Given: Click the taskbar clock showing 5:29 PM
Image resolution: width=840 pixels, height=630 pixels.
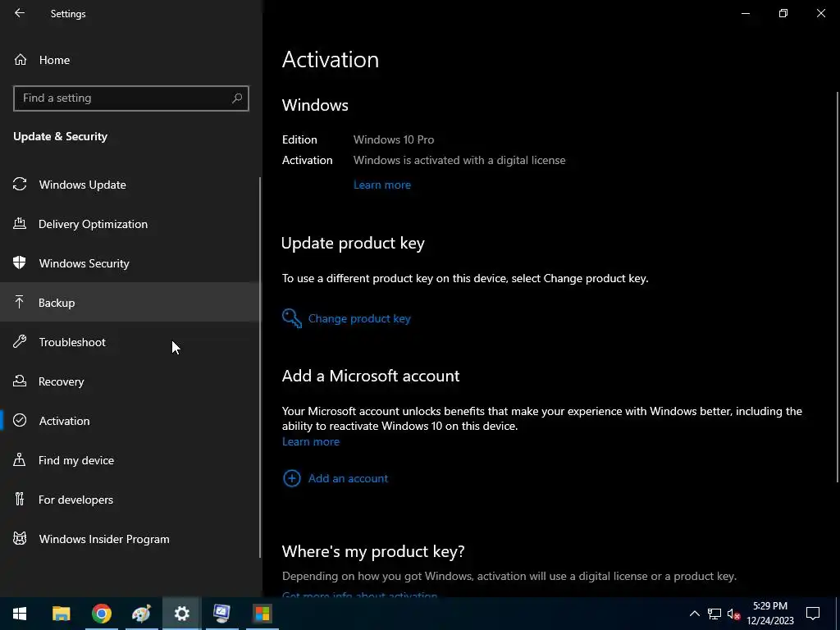Looking at the screenshot, I should [769, 614].
